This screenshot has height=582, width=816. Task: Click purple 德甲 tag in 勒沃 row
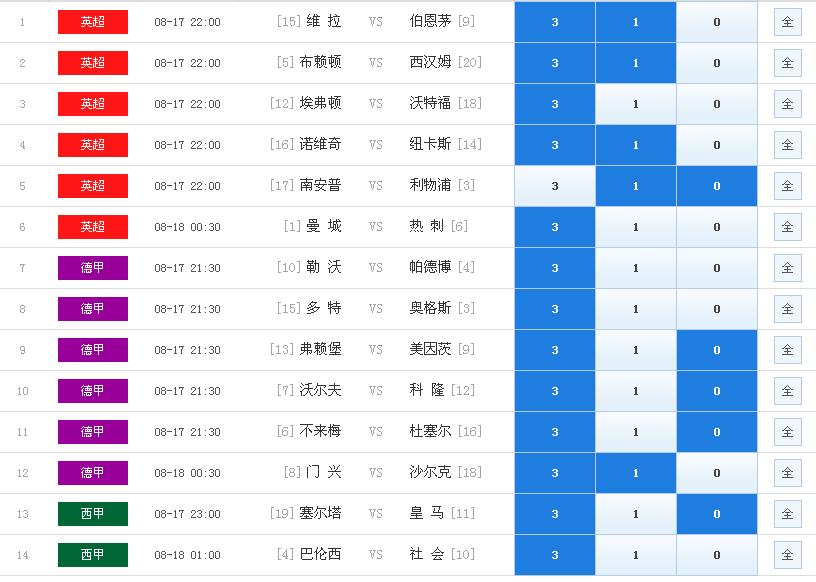(x=93, y=268)
